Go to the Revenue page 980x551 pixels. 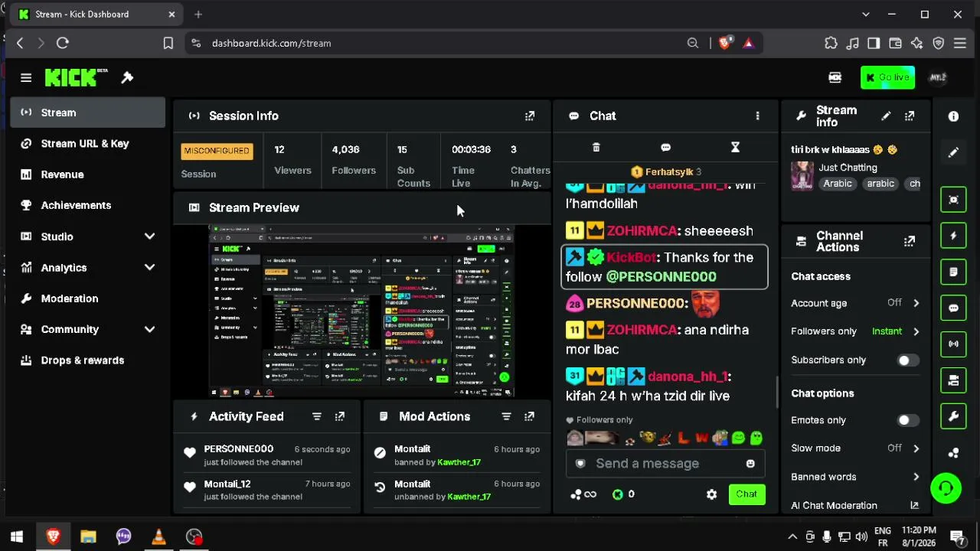pyautogui.click(x=88, y=174)
